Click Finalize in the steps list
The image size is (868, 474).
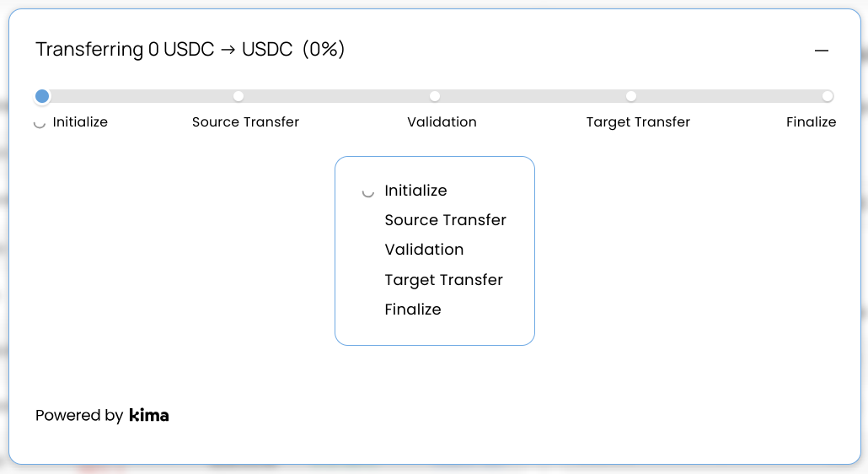coord(413,310)
